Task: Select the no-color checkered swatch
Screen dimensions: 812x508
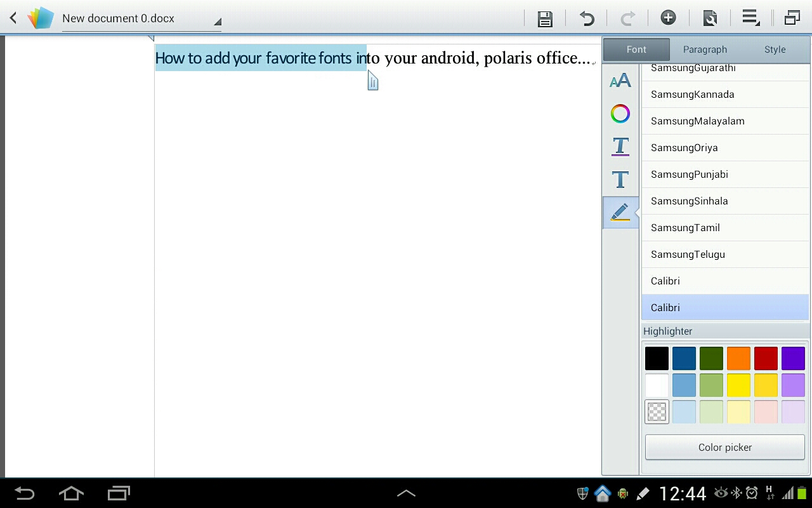Action: (x=657, y=411)
